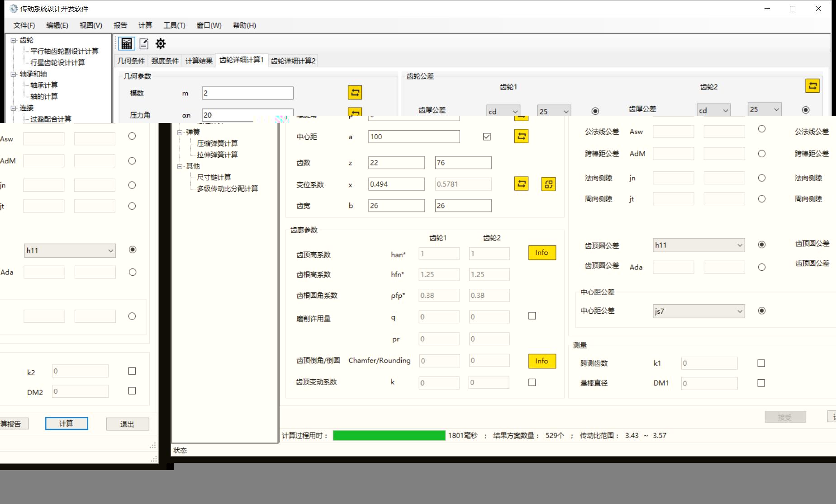Click the Info button beside 齿顶高系数
836x504 pixels.
(542, 253)
